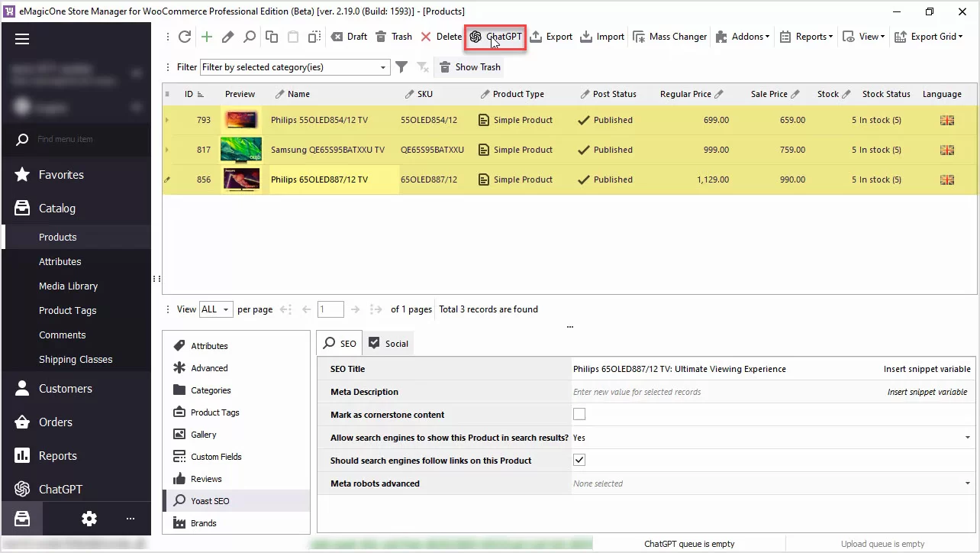Click the green plus Add Product icon
Viewport: 980px width, 553px height.
pos(206,37)
